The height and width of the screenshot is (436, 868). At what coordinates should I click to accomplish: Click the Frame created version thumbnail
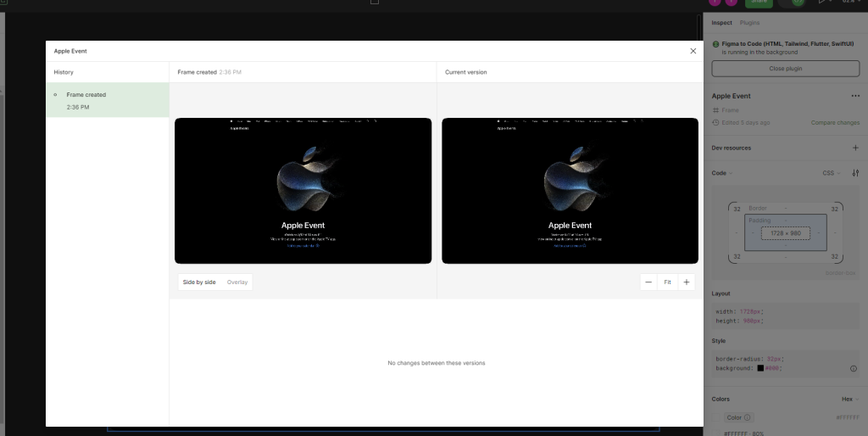(x=303, y=191)
